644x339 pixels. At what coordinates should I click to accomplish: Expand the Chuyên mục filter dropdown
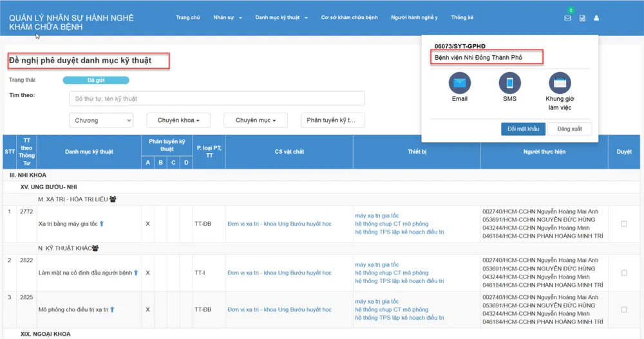pyautogui.click(x=256, y=120)
